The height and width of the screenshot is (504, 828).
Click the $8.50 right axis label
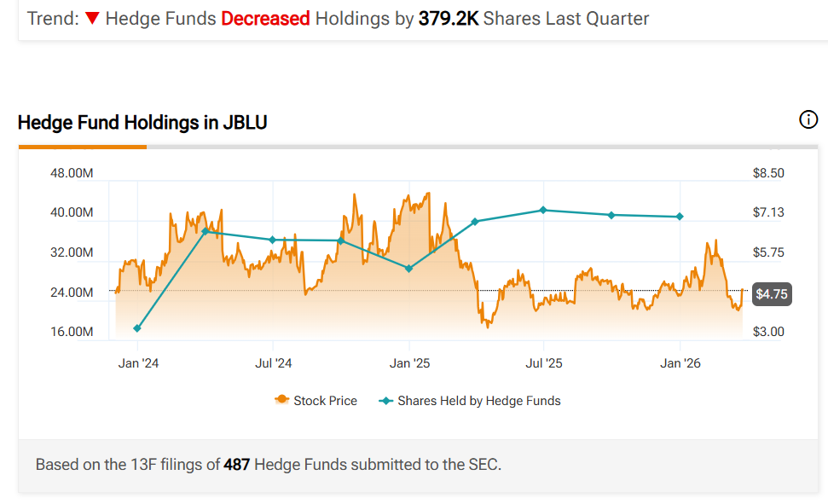point(768,174)
